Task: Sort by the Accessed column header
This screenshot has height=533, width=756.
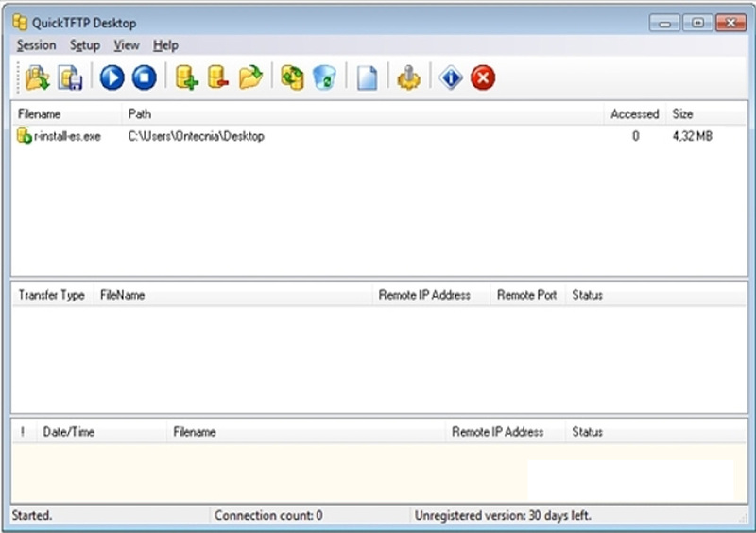Action: (634, 113)
